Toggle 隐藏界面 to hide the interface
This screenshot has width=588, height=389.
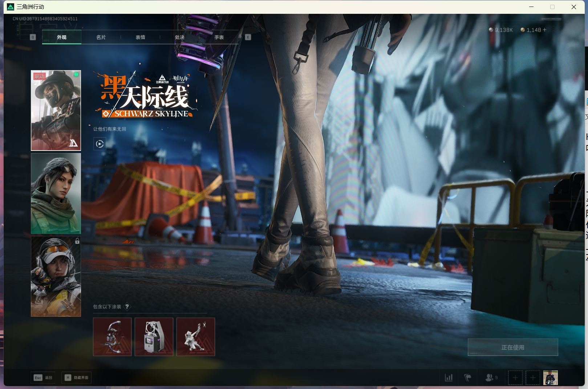pos(76,377)
